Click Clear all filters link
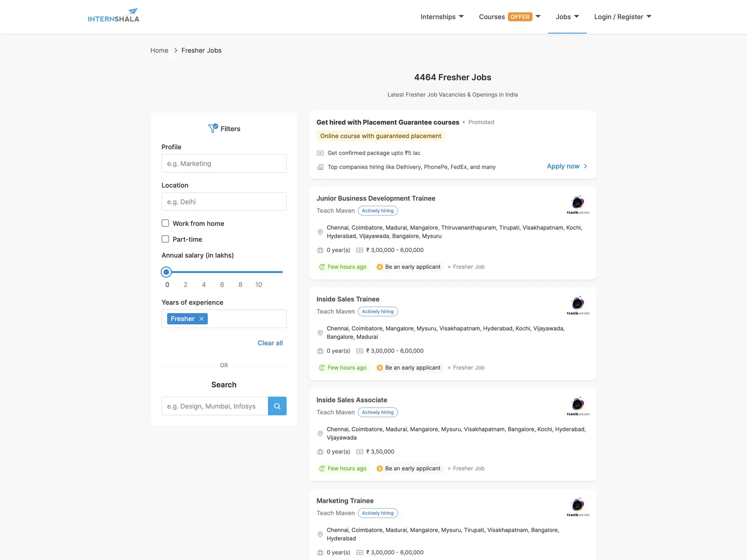 [x=270, y=343]
